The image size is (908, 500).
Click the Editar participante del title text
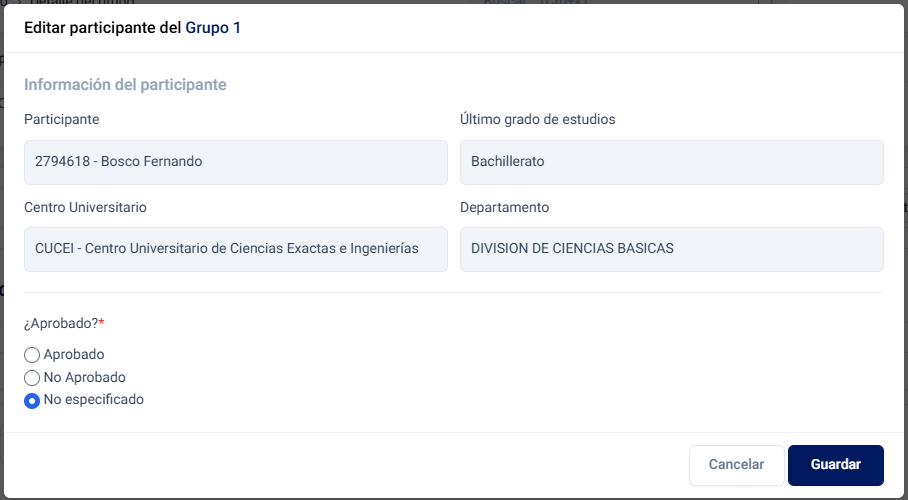point(102,28)
